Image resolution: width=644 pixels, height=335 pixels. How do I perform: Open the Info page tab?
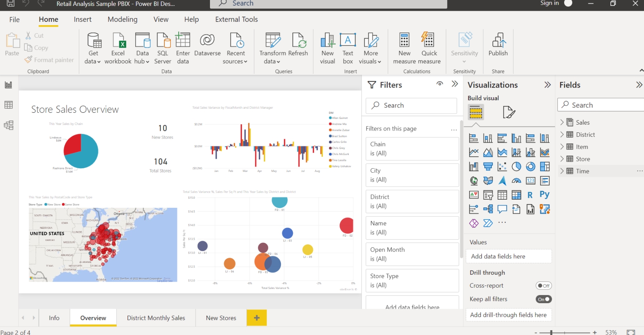click(54, 318)
